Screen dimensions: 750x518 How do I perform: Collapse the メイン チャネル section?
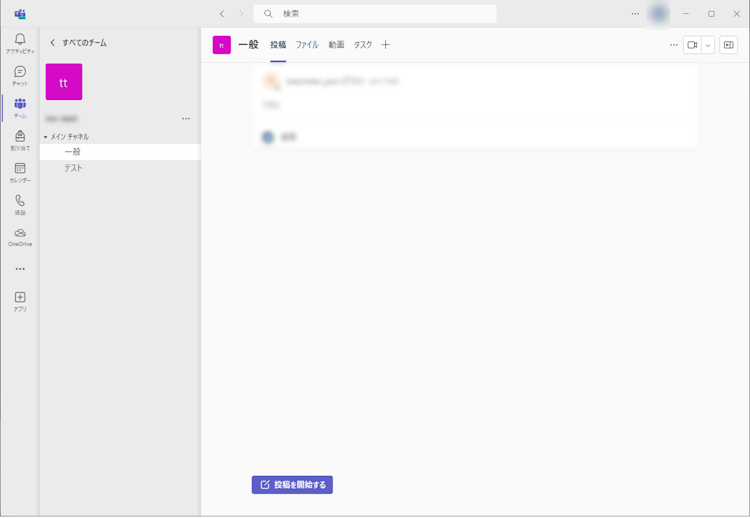pos(46,137)
